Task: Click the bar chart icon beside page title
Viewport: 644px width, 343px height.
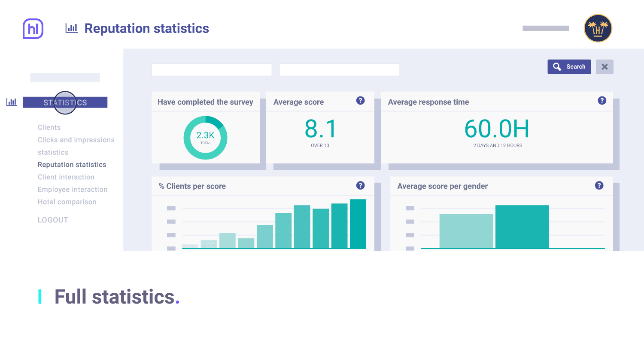Action: pyautogui.click(x=71, y=28)
